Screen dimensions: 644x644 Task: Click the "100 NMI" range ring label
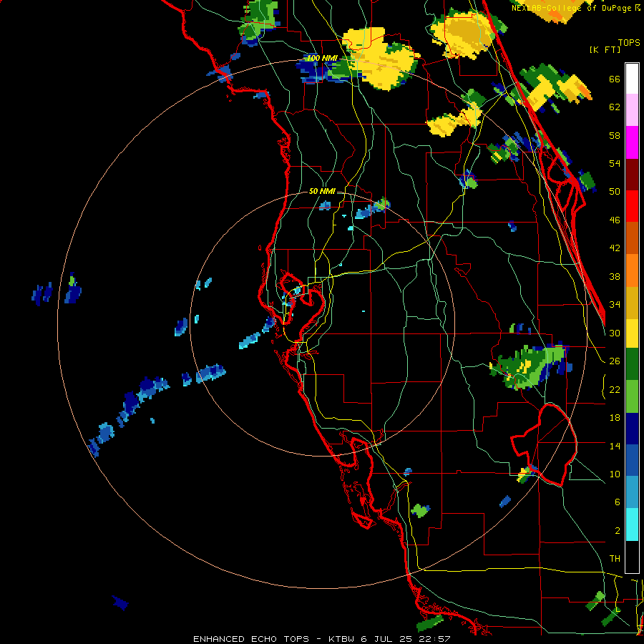[x=322, y=58]
